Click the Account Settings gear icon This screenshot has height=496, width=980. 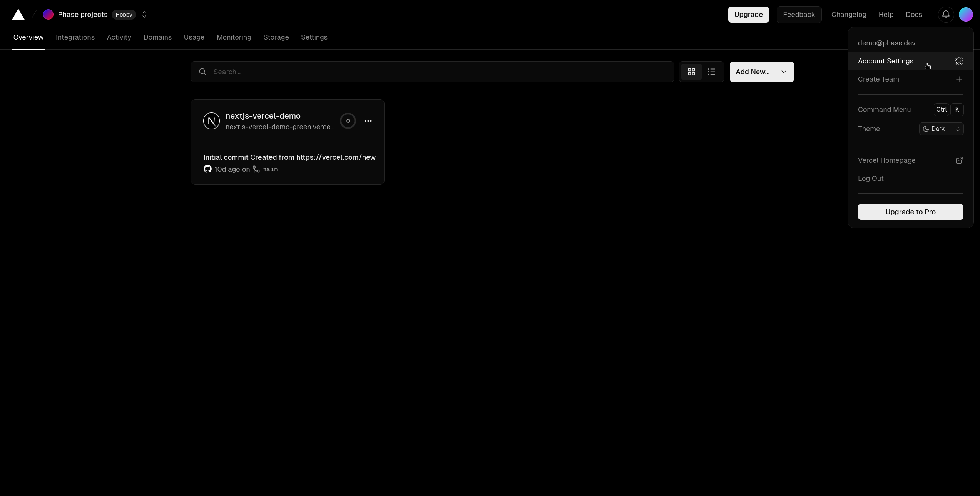(x=958, y=61)
